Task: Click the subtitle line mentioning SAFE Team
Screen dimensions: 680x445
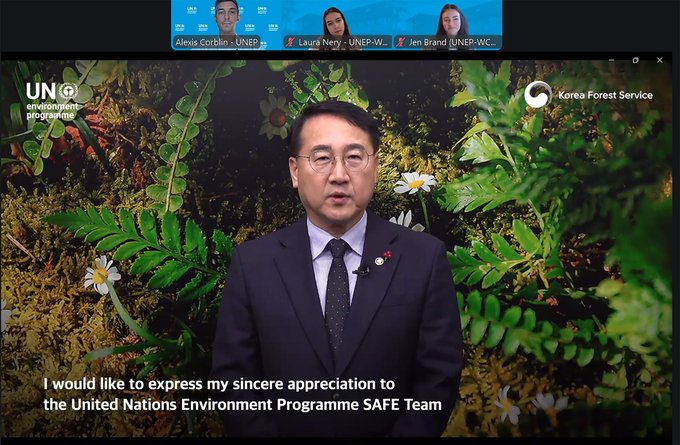Action: click(x=241, y=404)
